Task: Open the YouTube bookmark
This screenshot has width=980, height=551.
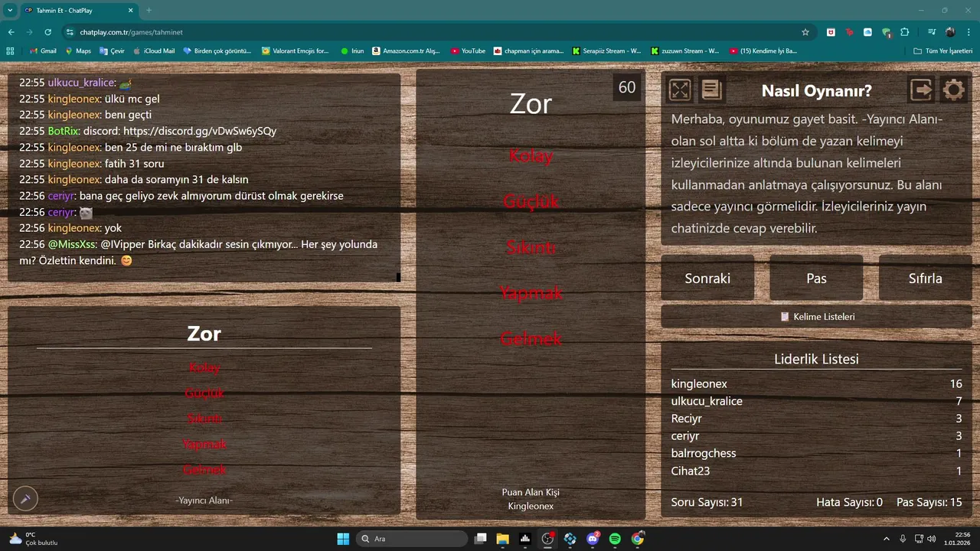Action: point(468,51)
